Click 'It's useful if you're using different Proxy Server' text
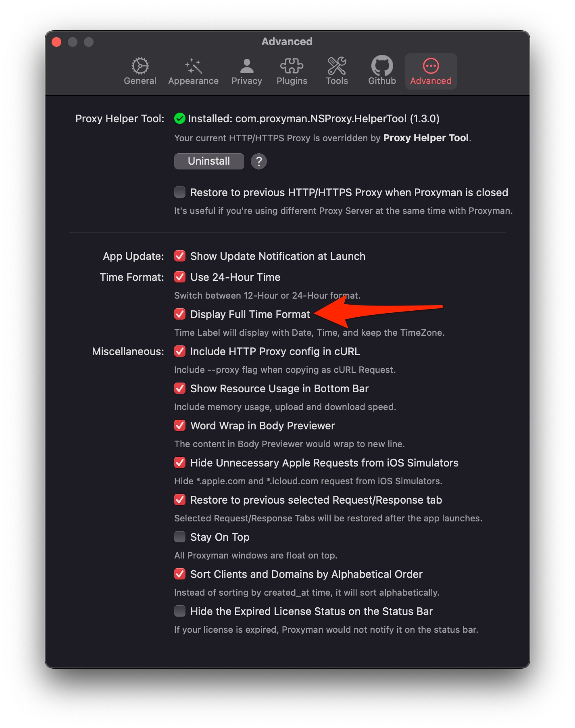Screen dimensions: 575x728 (x=343, y=211)
